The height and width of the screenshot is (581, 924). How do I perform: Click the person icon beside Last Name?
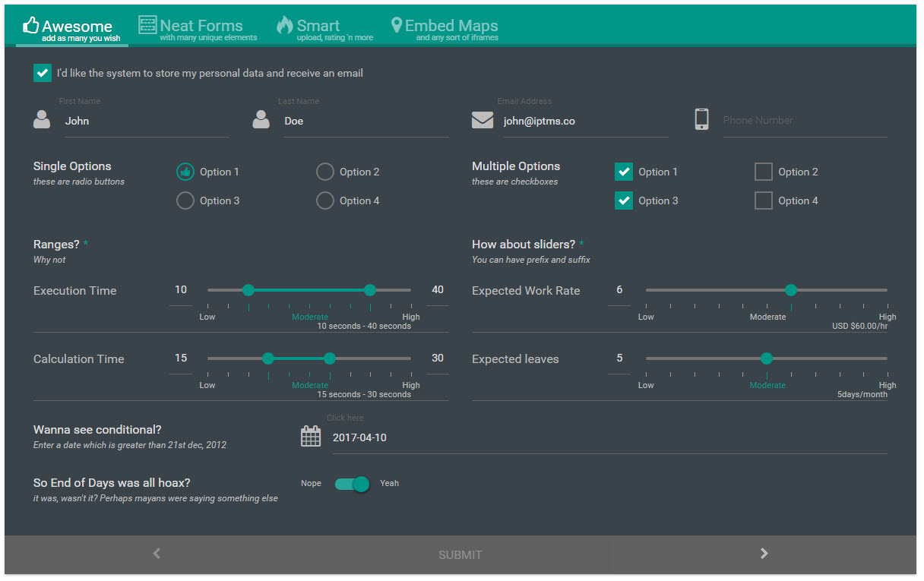pyautogui.click(x=261, y=119)
